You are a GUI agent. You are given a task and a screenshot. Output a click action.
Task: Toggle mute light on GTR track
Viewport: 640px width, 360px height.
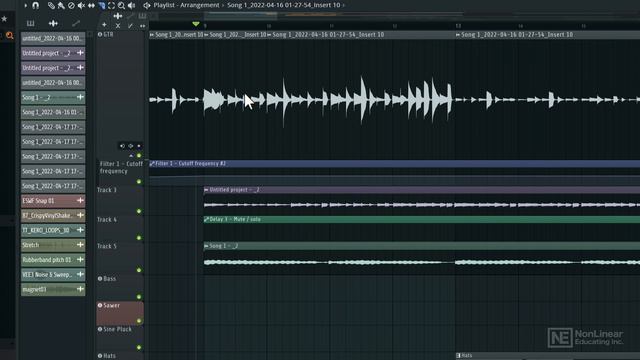(x=139, y=156)
